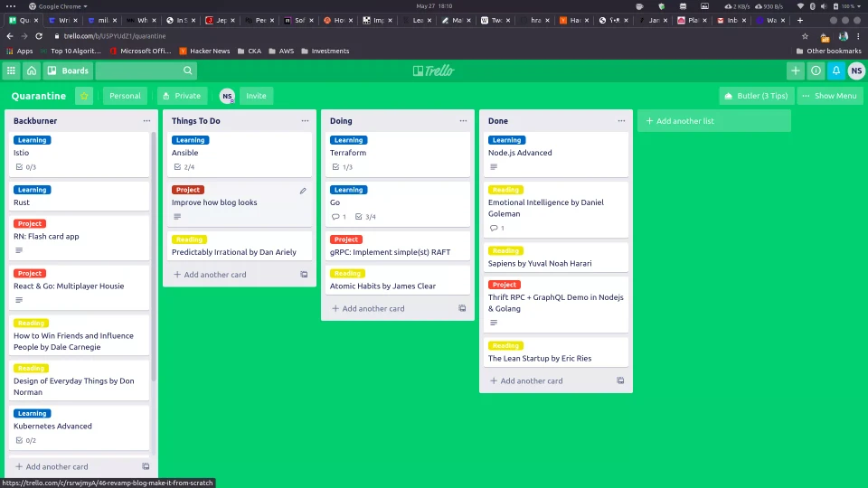Viewport: 868px width, 488px height.
Task: Open Sapiens by Yuval Noah Harari card
Action: (x=556, y=258)
